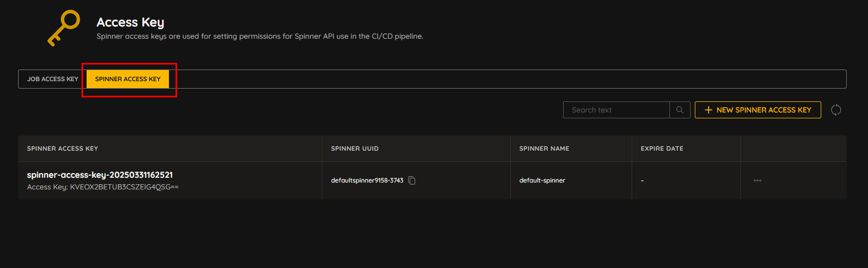Refresh the access key list
868x268 pixels.
[836, 110]
